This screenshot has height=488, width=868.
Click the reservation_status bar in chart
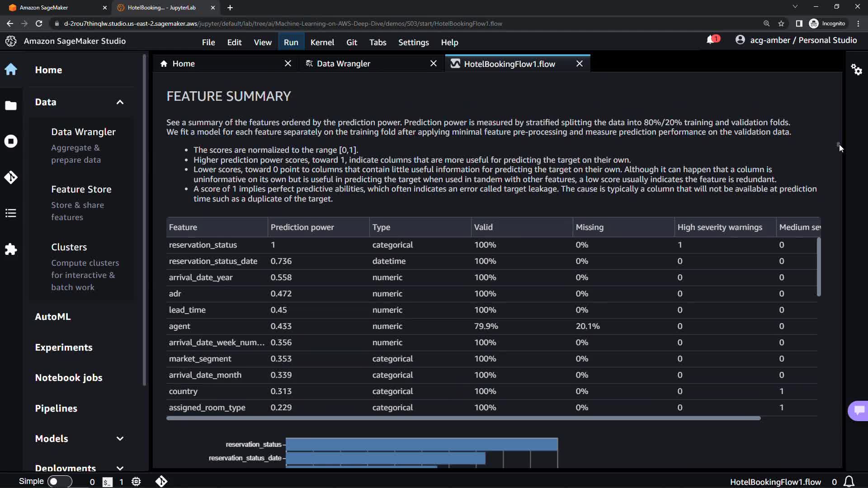tap(421, 444)
